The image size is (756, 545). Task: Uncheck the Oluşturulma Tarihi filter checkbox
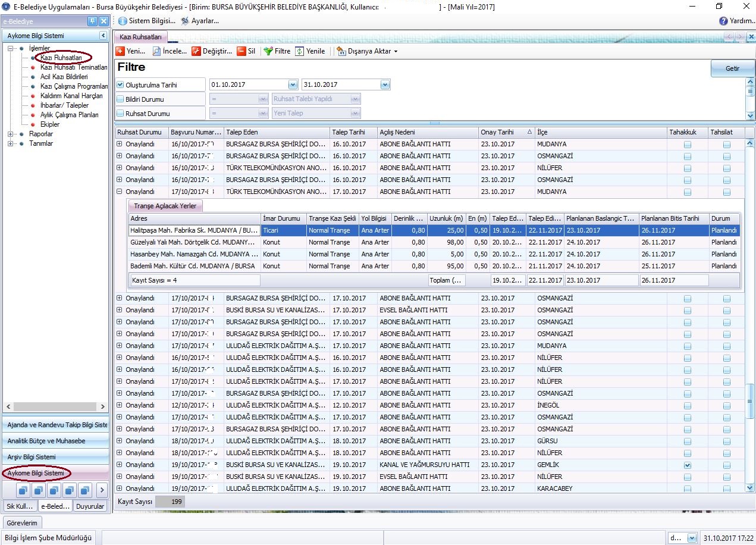121,85
